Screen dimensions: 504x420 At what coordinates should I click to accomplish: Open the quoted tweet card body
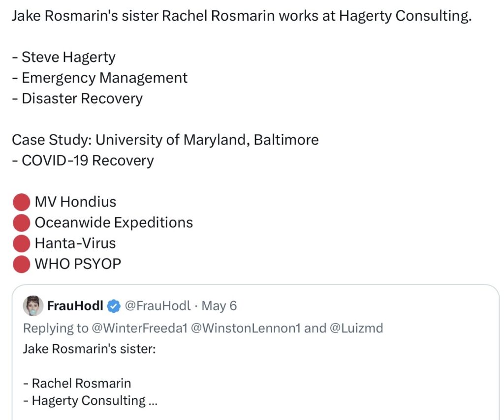(255, 352)
